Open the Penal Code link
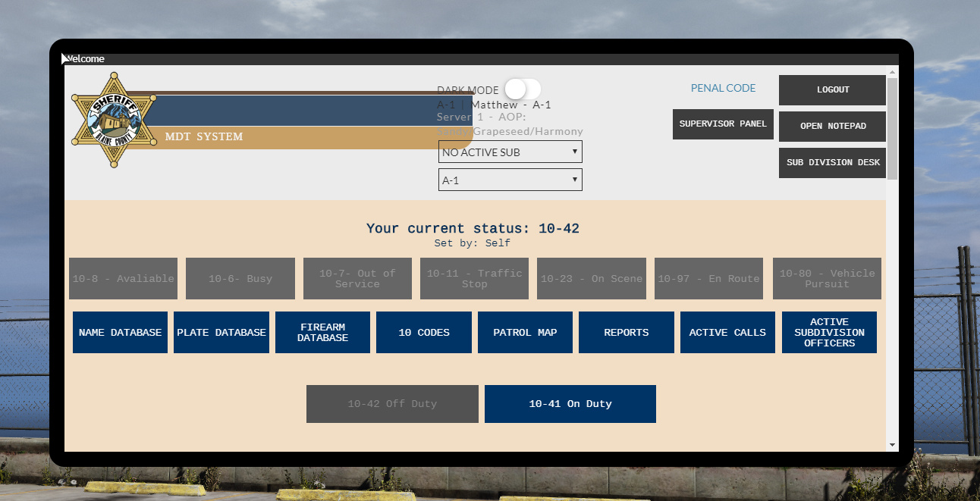Screen dimensions: 980x501 [x=723, y=88]
